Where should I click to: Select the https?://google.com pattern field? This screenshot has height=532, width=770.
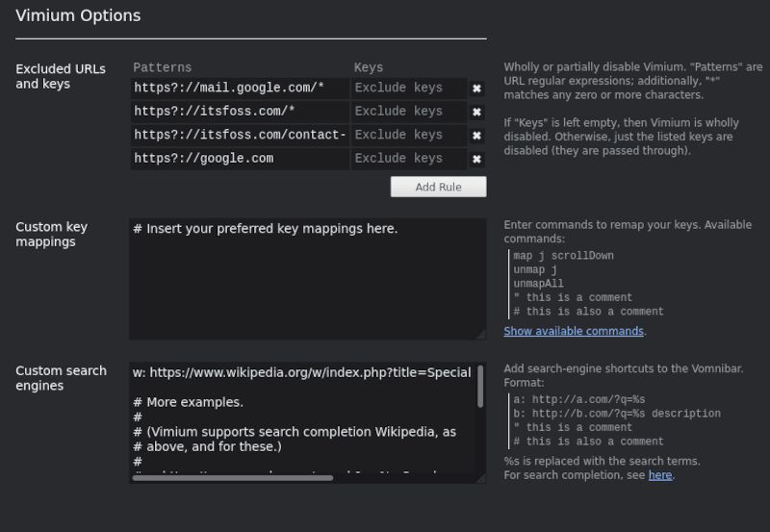click(240, 159)
